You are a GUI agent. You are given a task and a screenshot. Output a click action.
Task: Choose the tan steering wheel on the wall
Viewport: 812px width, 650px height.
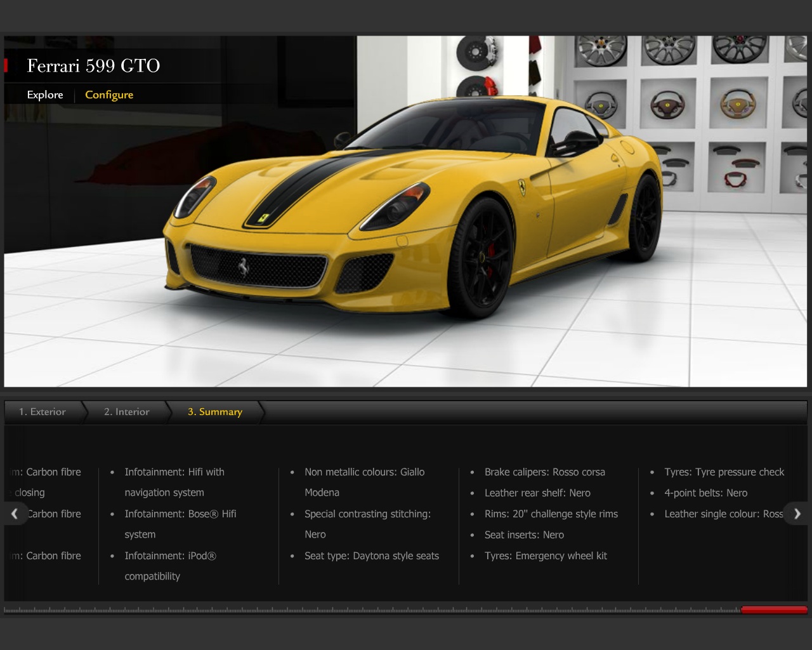pos(737,104)
